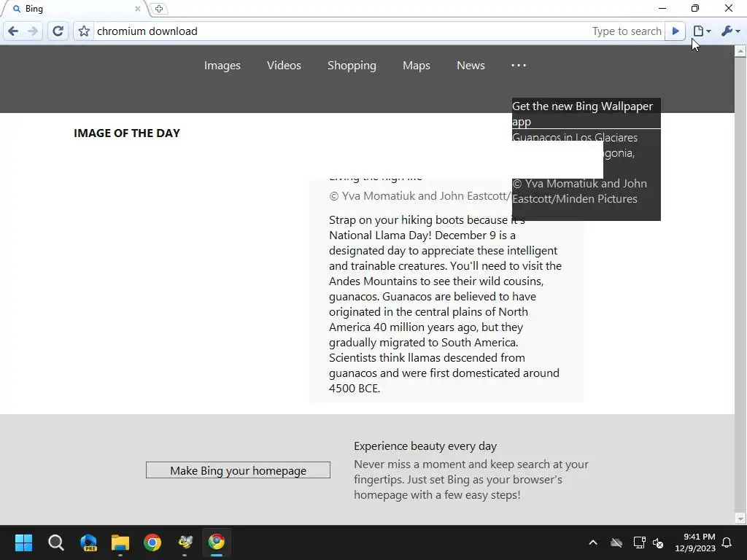The height and width of the screenshot is (560, 747).
Task: Open the Videos section on Bing
Action: tap(284, 65)
